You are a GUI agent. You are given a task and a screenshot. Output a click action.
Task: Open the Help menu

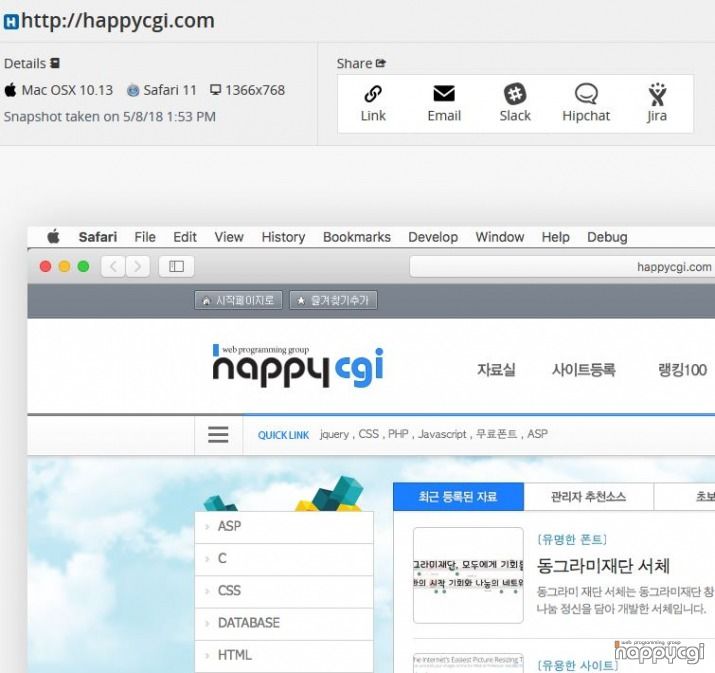[x=555, y=237]
